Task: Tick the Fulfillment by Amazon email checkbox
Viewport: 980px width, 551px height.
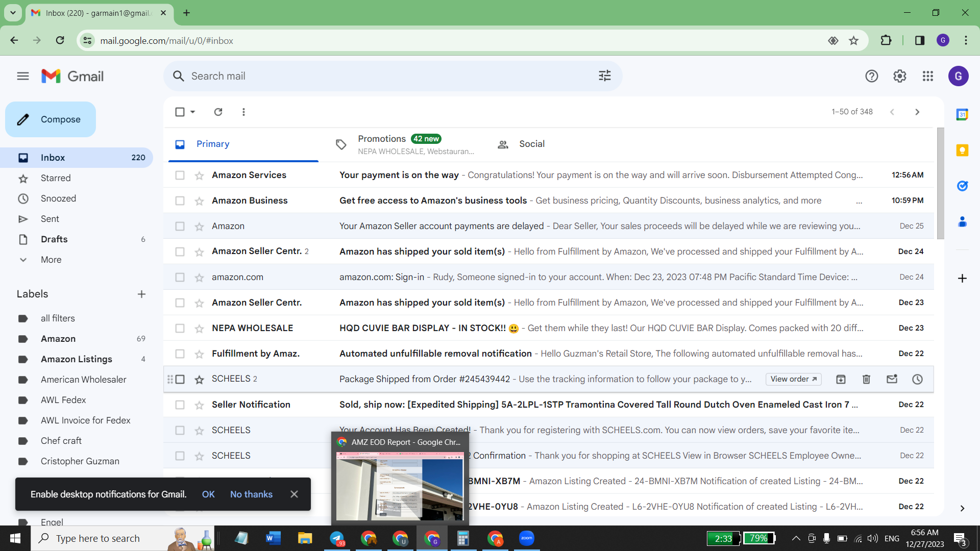Action: point(180,354)
